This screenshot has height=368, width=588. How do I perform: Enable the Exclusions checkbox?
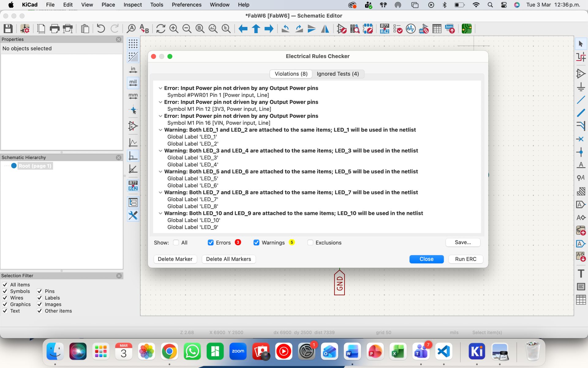coord(310,243)
